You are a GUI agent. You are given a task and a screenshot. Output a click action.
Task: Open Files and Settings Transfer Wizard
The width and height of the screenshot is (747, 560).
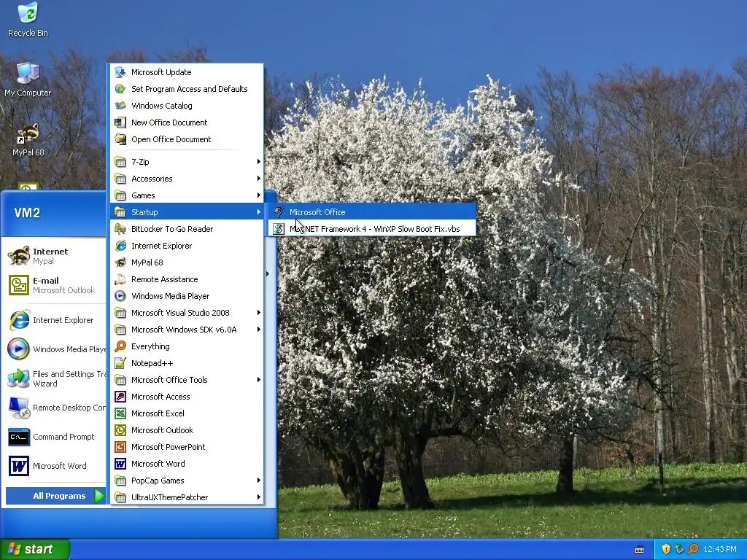(54, 378)
